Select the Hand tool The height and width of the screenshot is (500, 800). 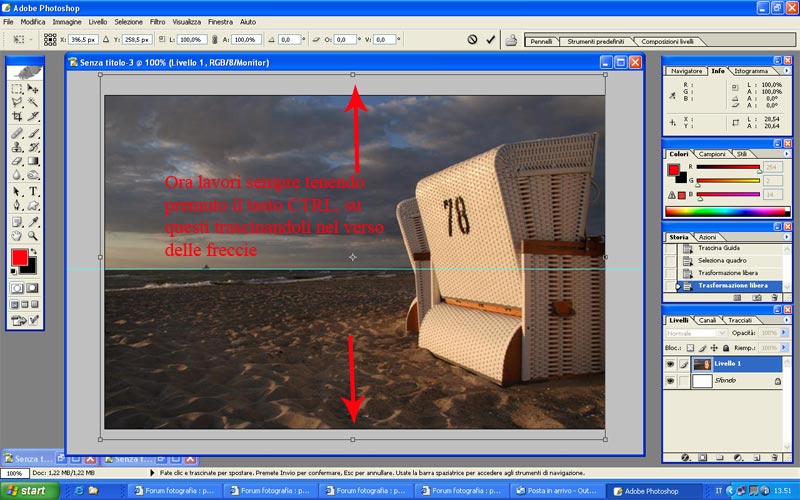pyautogui.click(x=17, y=235)
